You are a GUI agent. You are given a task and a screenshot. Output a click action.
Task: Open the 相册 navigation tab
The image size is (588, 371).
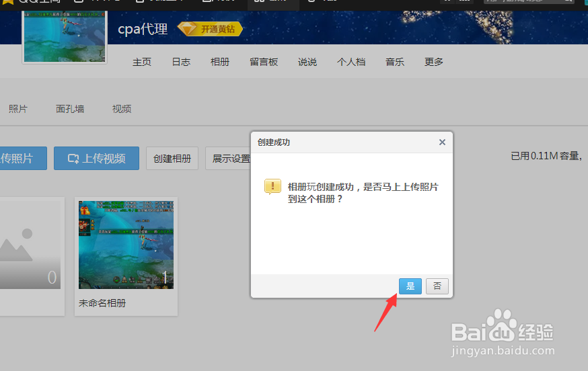(220, 62)
